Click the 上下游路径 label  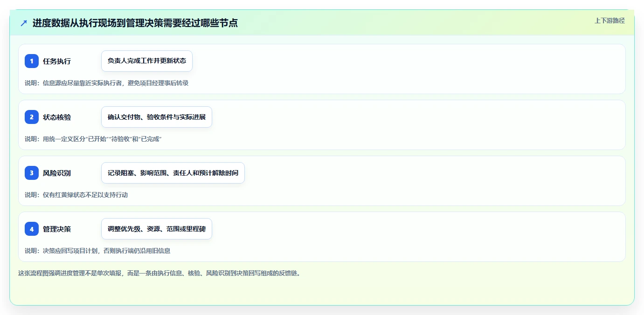[609, 21]
